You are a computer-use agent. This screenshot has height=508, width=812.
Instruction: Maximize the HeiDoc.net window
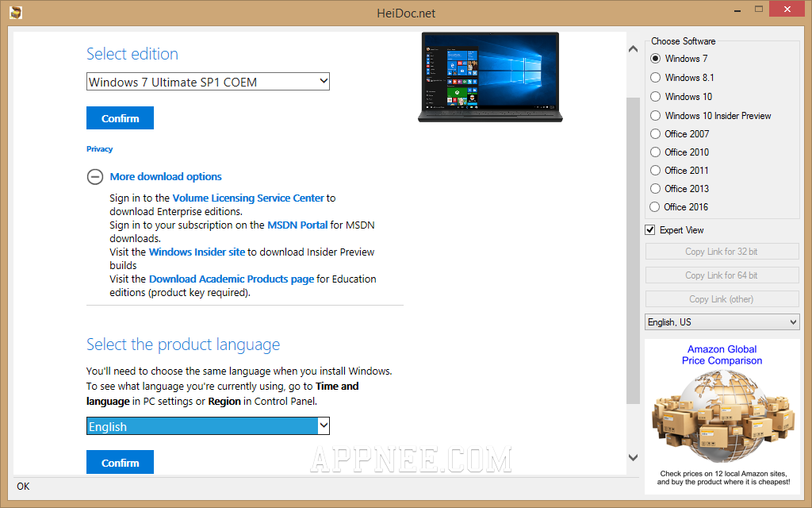pos(759,10)
